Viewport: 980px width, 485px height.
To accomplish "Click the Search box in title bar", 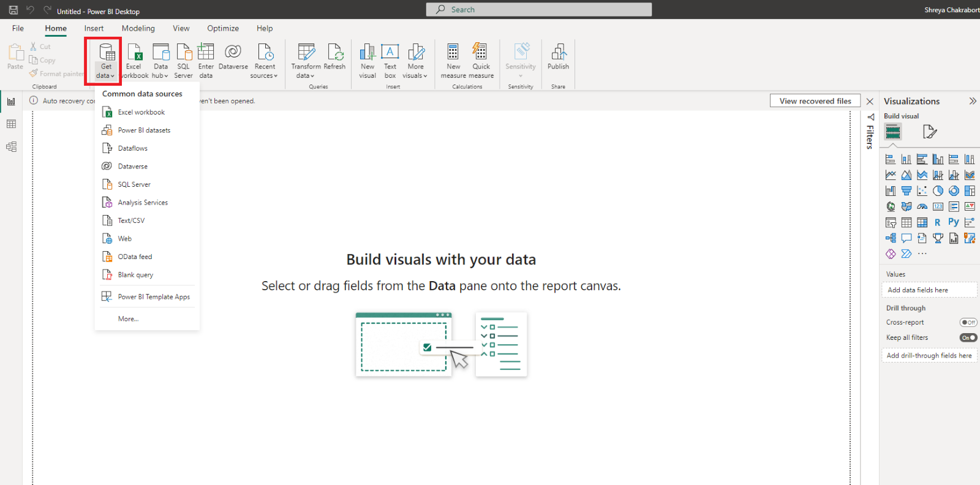I will [x=539, y=10].
